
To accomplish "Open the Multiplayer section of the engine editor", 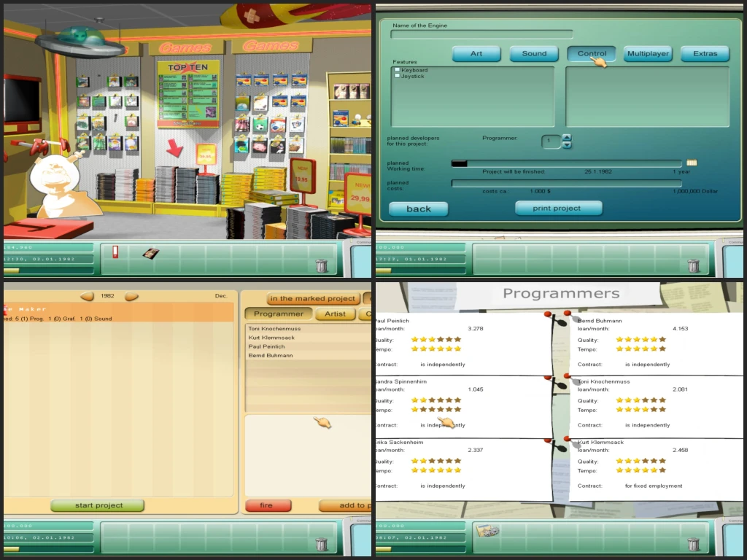I will click(647, 53).
